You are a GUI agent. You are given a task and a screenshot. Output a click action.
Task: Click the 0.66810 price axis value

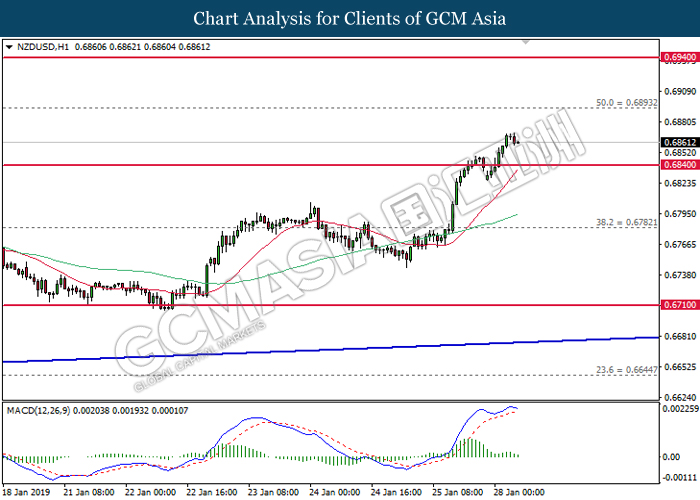[680, 336]
